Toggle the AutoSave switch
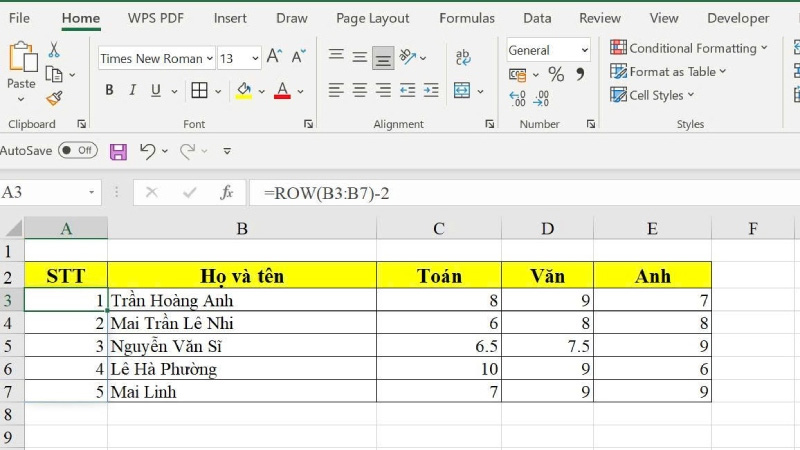 77,150
